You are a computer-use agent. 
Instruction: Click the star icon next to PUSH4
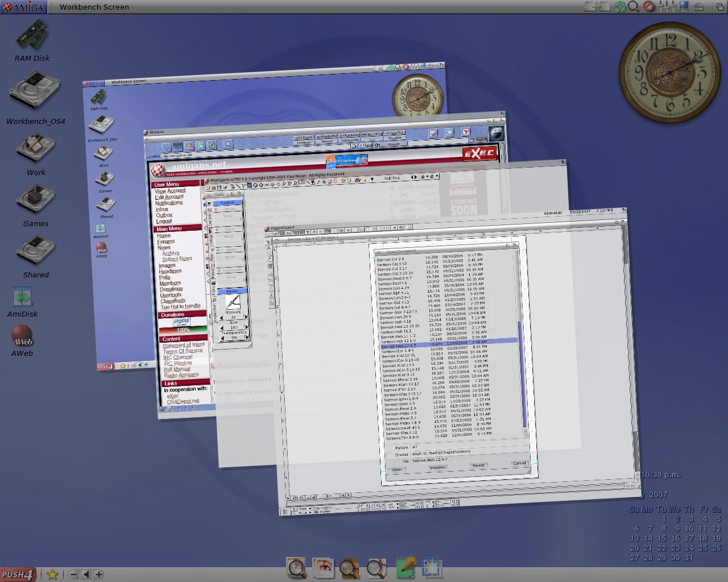point(52,575)
